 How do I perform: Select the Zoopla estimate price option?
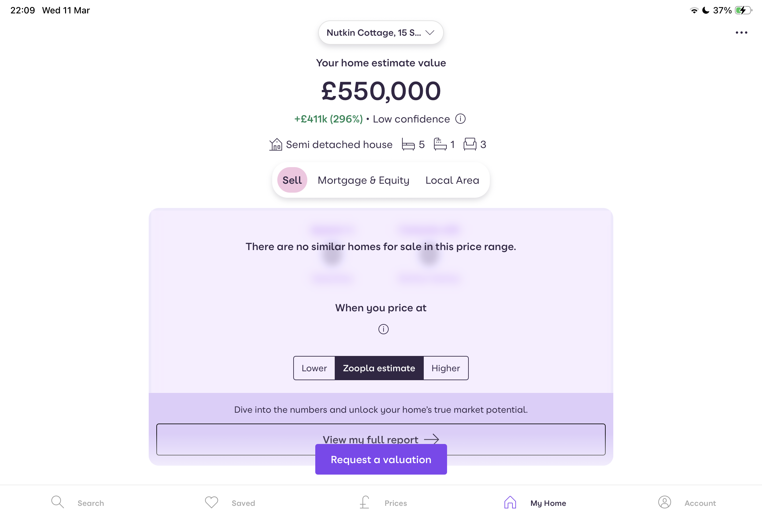point(379,368)
